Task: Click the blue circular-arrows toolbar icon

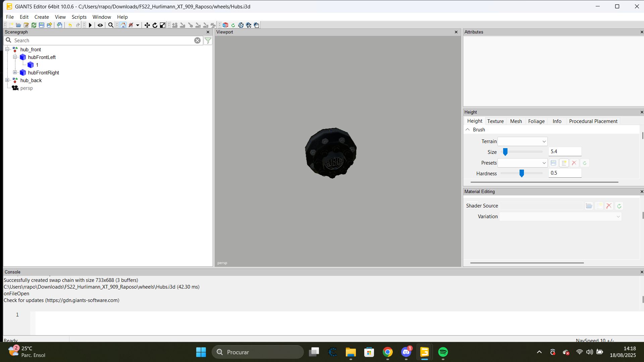Action: pos(241,25)
